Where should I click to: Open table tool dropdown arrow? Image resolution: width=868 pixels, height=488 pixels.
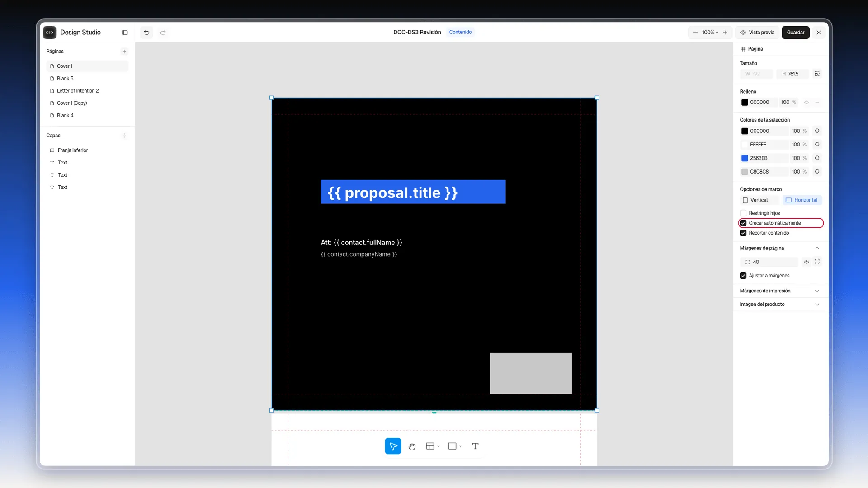point(438,446)
